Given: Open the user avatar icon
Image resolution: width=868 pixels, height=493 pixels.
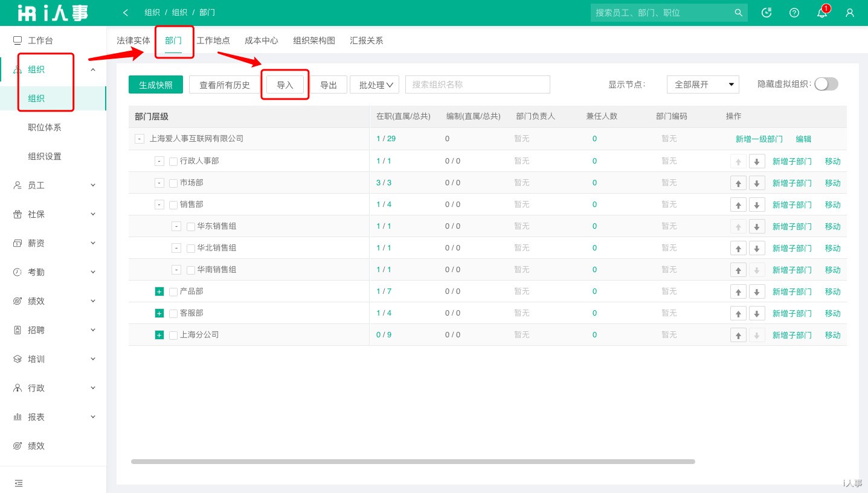Looking at the screenshot, I should (849, 13).
